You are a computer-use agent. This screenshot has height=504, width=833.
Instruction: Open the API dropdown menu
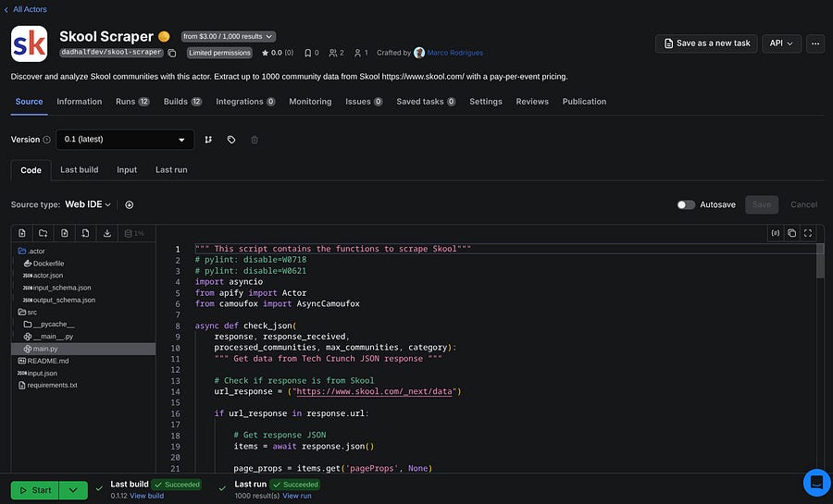[783, 43]
